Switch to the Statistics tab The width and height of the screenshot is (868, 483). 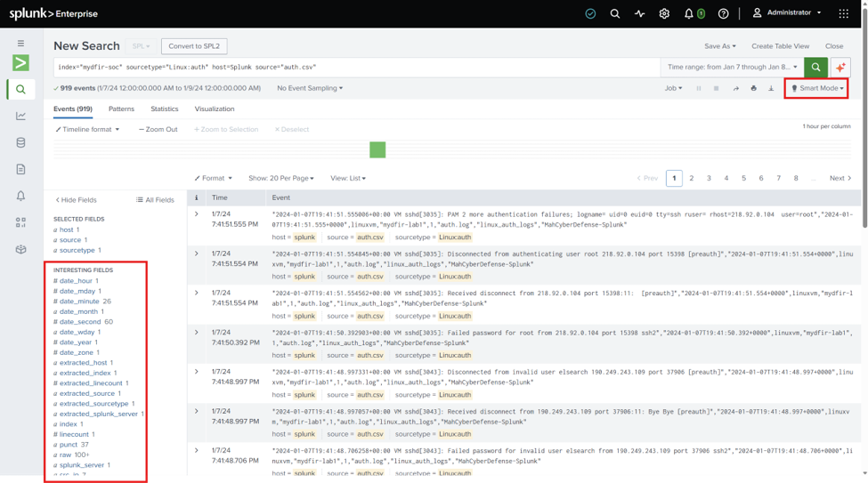click(x=165, y=109)
